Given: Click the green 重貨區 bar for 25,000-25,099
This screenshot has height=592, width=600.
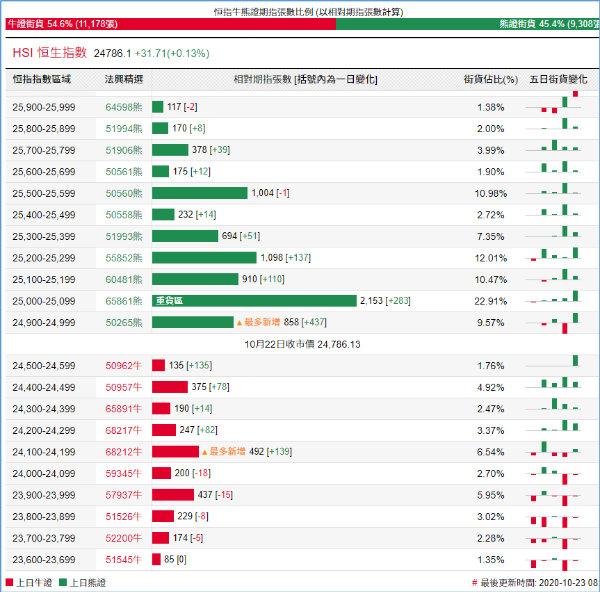Looking at the screenshot, I should pyautogui.click(x=254, y=301).
